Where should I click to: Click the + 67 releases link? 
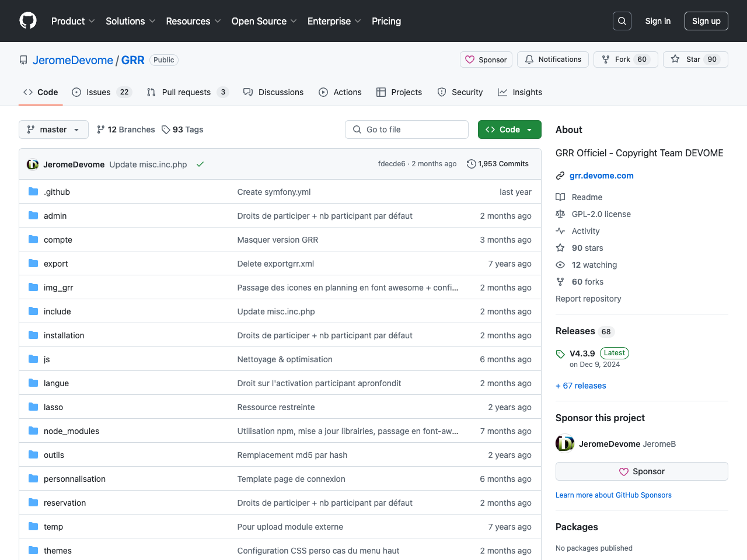click(x=581, y=386)
